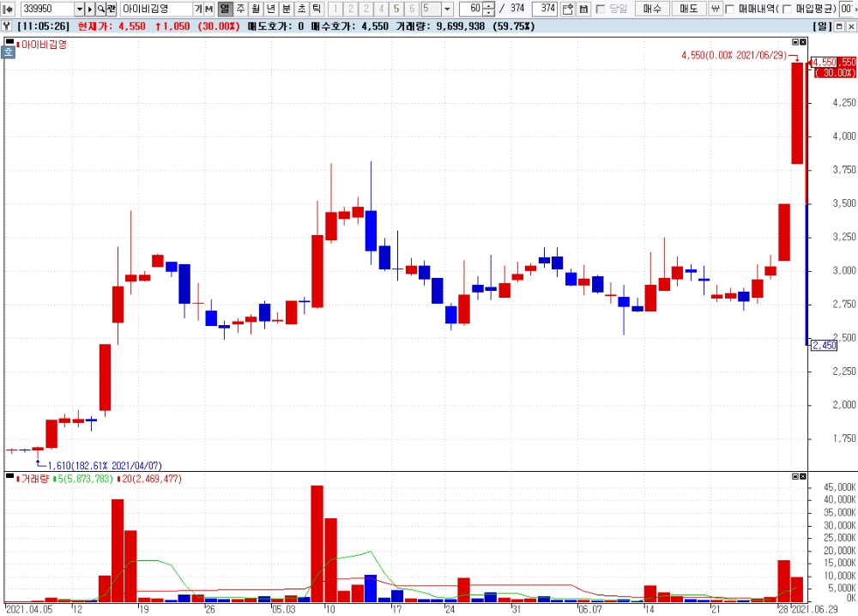Click the stock search magnifier icon

(101, 9)
